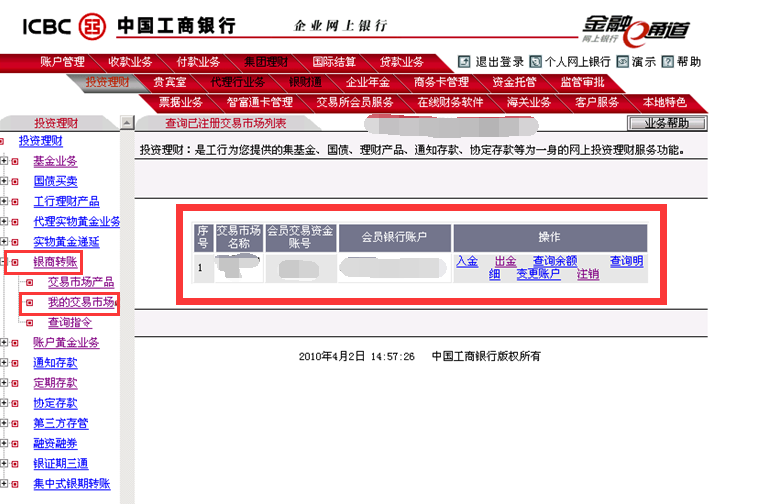
Task: Expand the 基金业务 tree node
Action: click(x=4, y=161)
